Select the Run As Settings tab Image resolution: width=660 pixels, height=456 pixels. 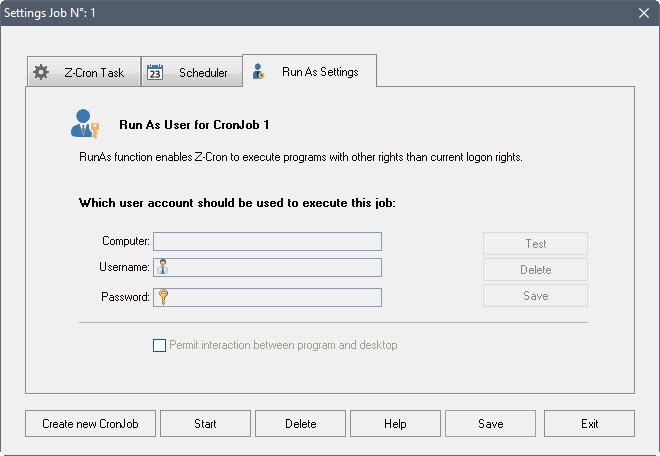(309, 71)
